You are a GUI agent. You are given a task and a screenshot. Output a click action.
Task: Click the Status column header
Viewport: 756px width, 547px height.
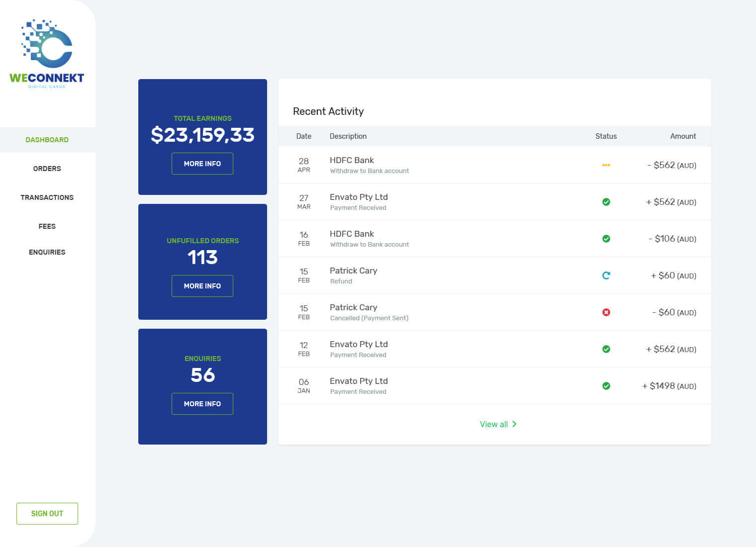[606, 136]
